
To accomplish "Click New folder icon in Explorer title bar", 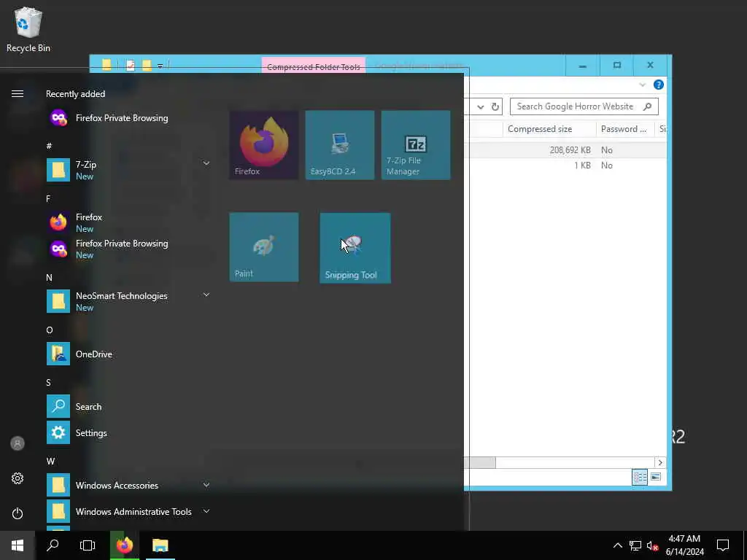I will click(x=147, y=66).
